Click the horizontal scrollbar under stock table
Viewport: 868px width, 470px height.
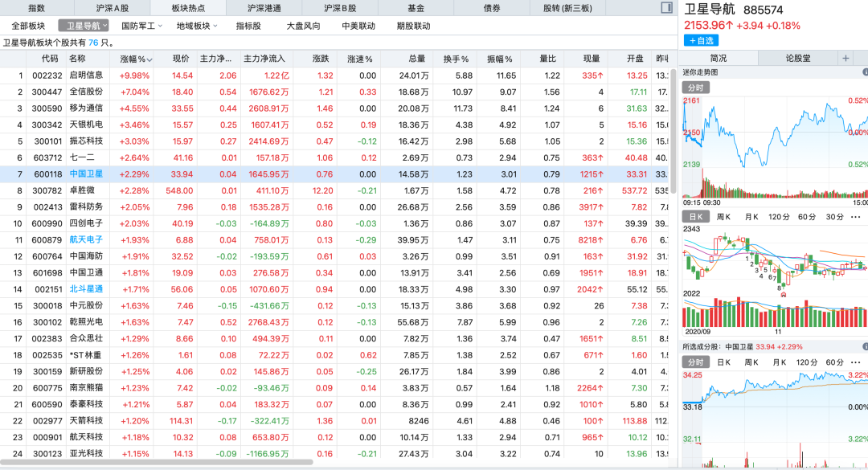click(x=157, y=462)
